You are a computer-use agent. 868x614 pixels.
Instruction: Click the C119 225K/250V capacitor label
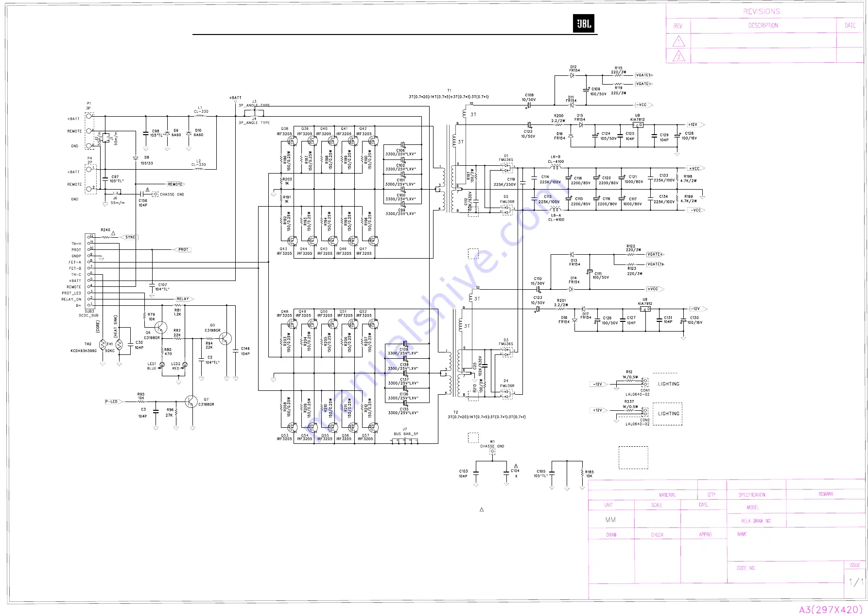pyautogui.click(x=505, y=182)
